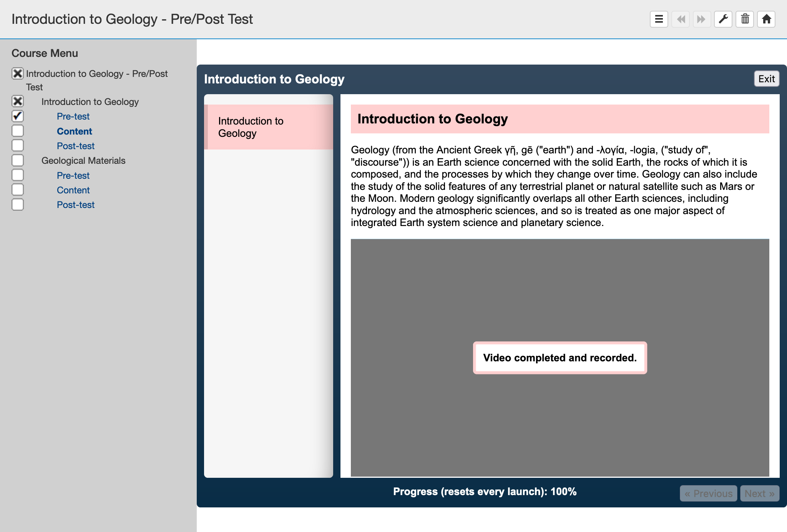Click the X icon beside Pre/Post Test root
Screen dimensions: 787x532
click(18, 73)
